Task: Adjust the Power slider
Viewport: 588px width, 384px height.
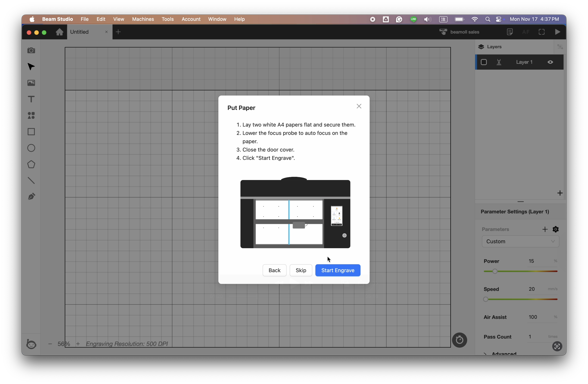Action: click(520, 271)
